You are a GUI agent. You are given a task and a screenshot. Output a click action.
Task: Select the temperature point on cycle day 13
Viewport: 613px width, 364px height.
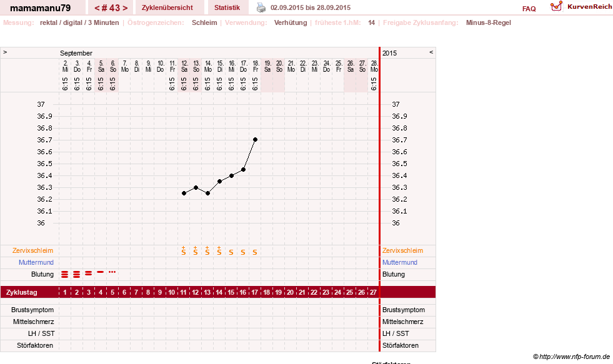[208, 194]
